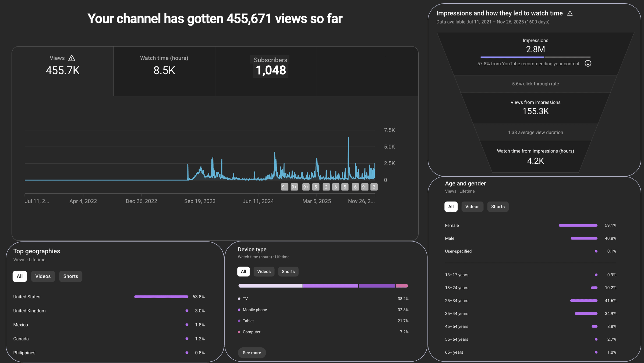Select Videos chip in Age and gender
The width and height of the screenshot is (644, 363).
[x=472, y=207]
